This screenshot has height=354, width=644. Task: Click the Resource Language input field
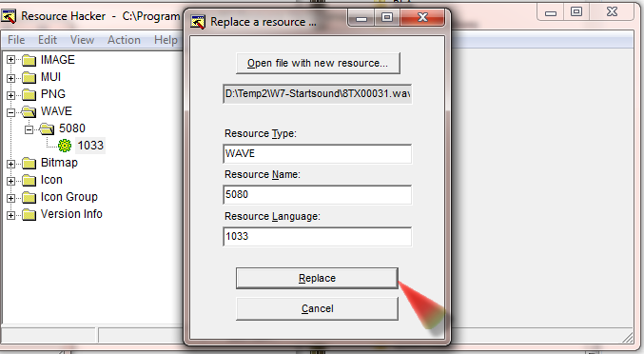point(317,236)
